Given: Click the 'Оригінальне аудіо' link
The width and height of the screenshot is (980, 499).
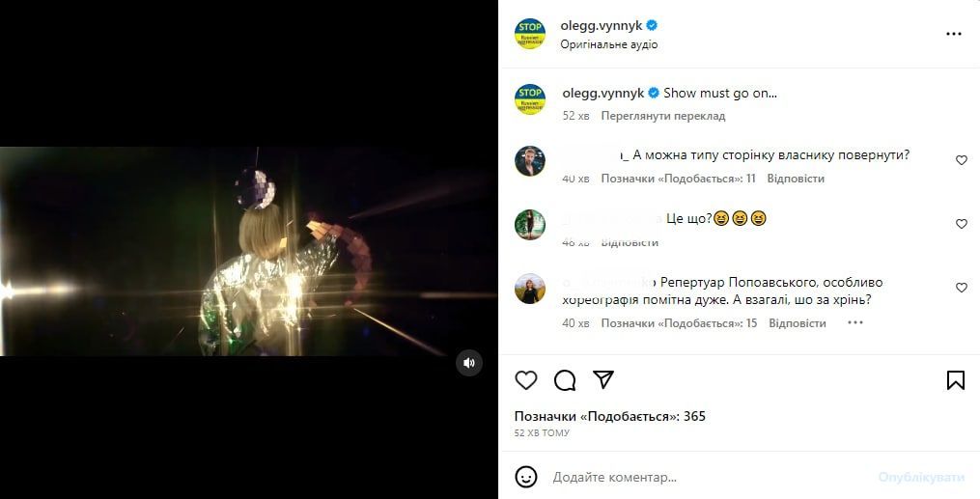Looking at the screenshot, I should pos(609,44).
